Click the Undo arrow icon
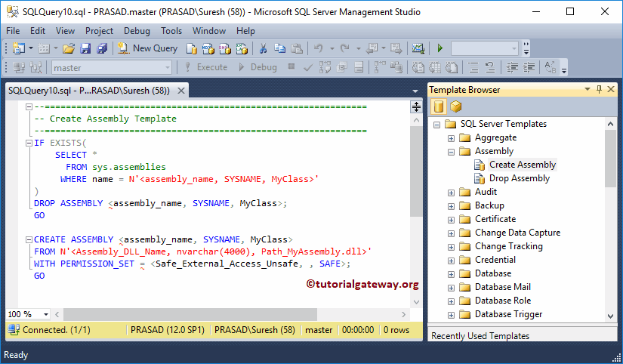Screen dimensions: 623x364 [x=318, y=48]
